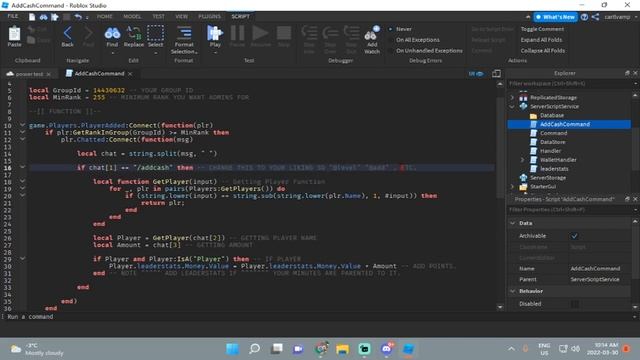Click the Filter workspace search field
Image resolution: width=640 pixels, height=360 pixels.
[x=569, y=84]
